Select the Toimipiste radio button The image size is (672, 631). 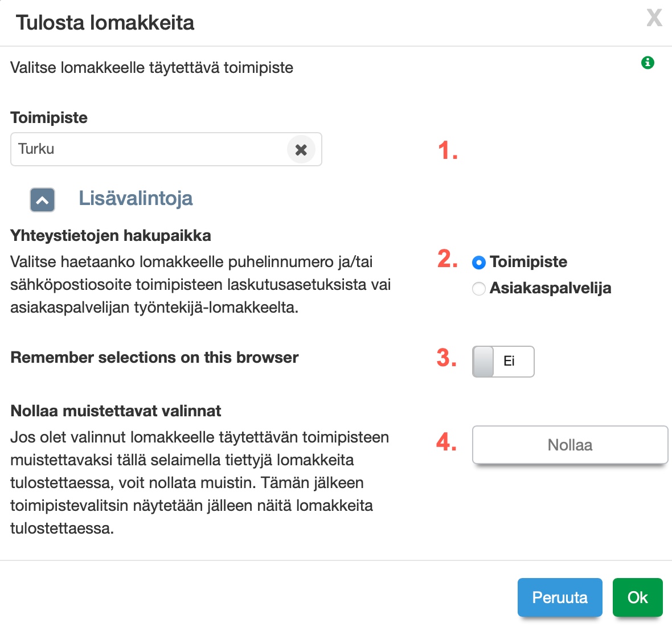[479, 263]
